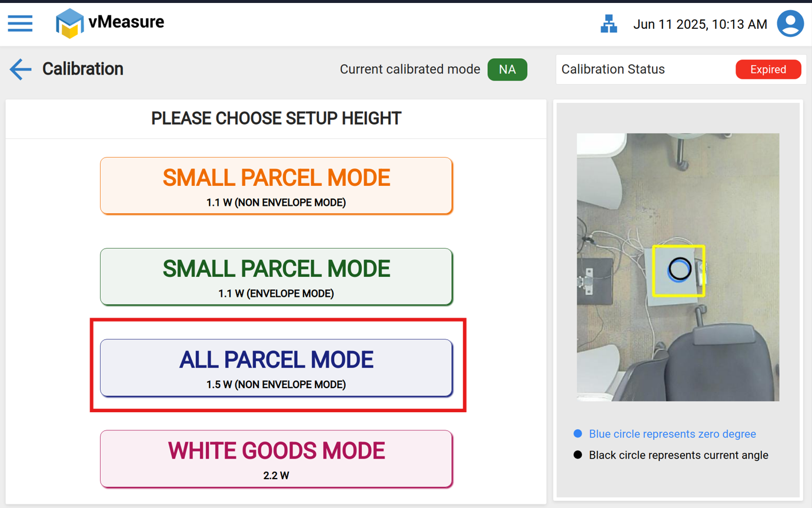Click the 'Calibration Status' label

(613, 69)
